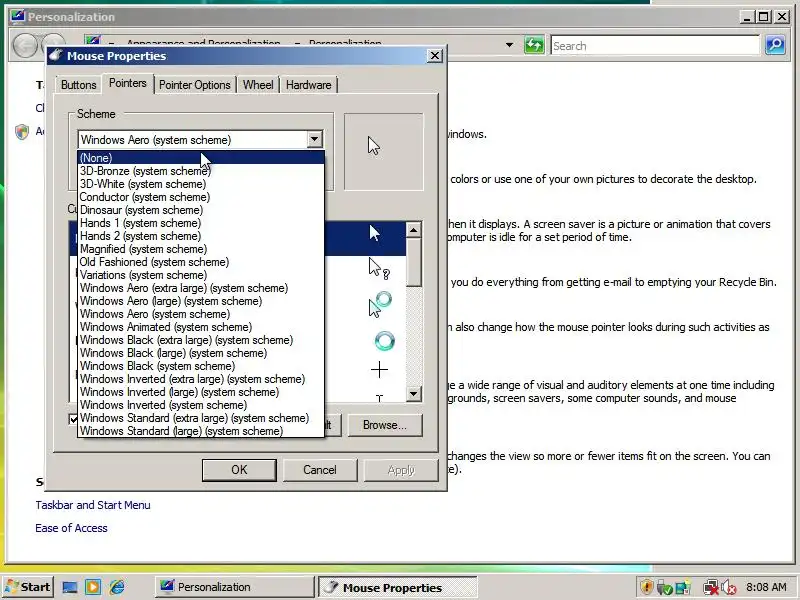
Task: Choose Windows Inverted (large) scheme
Action: (x=201, y=392)
